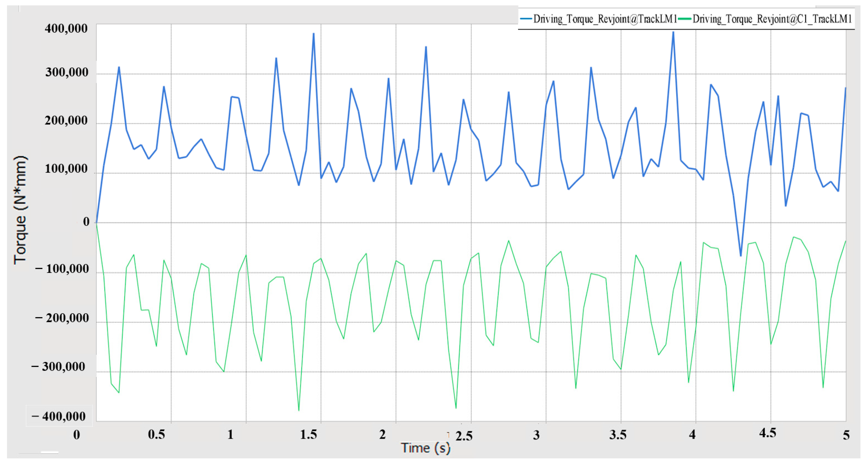Click the green line swatch in the legend
868x467 pixels.
(685, 19)
